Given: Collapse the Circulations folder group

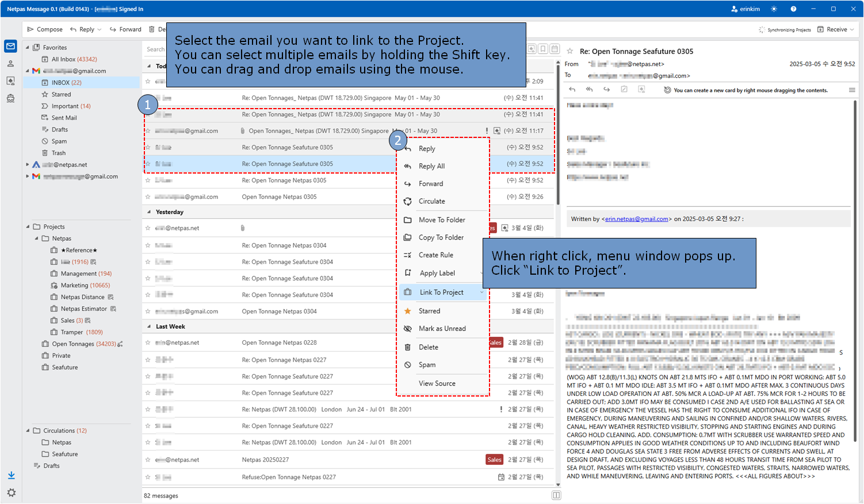Looking at the screenshot, I should coord(28,430).
